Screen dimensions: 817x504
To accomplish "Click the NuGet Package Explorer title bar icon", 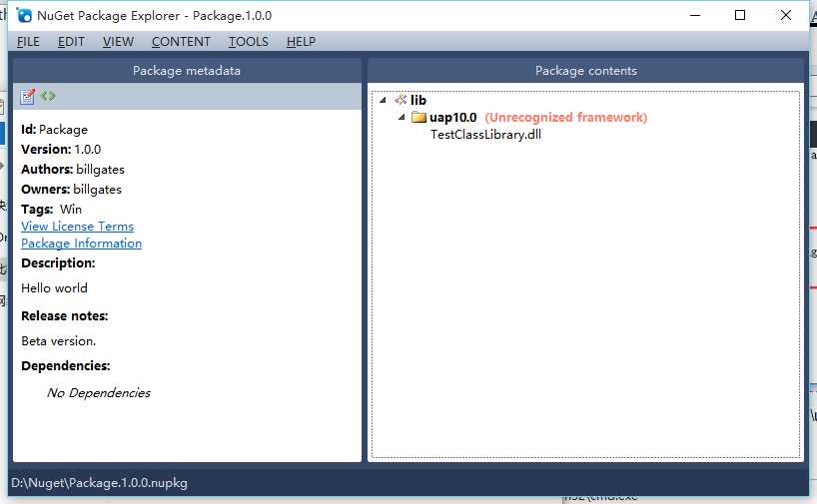I will point(24,16).
